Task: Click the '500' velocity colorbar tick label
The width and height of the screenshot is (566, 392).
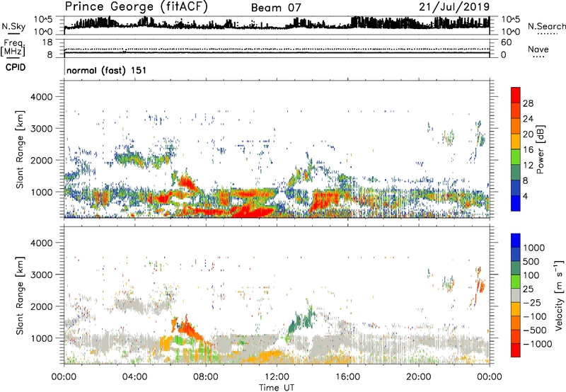Action: point(531,262)
